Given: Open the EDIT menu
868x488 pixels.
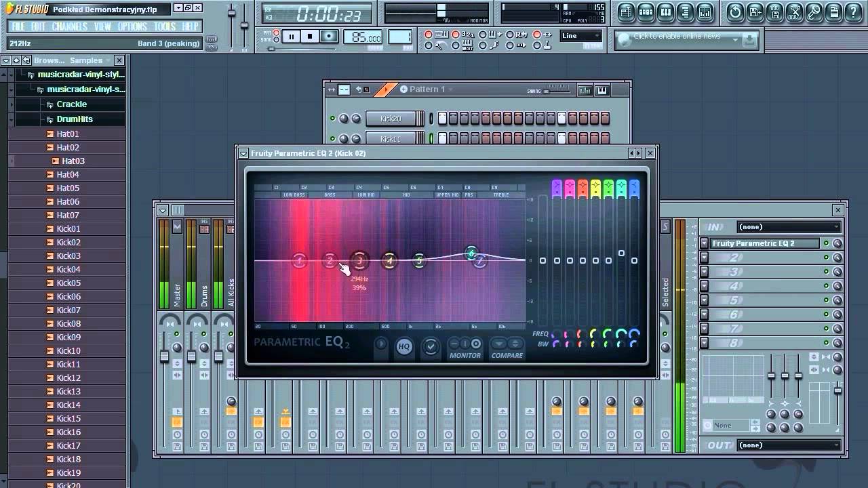Looking at the screenshot, I should coord(39,26).
